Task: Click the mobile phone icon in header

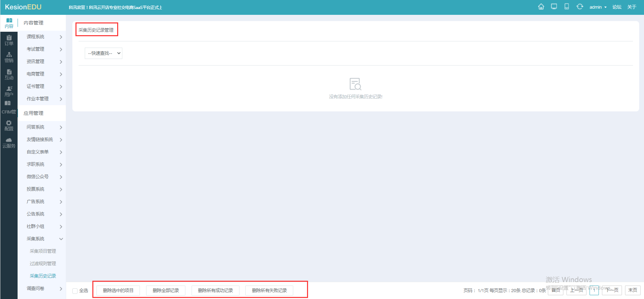Action: 566,7
